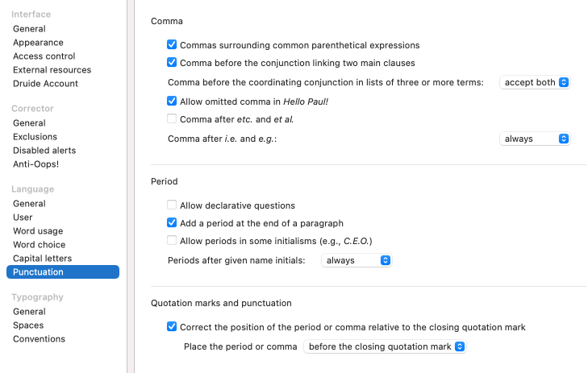This screenshot has height=373, width=588.
Task: Open the Capital letters settings section
Action: (42, 259)
